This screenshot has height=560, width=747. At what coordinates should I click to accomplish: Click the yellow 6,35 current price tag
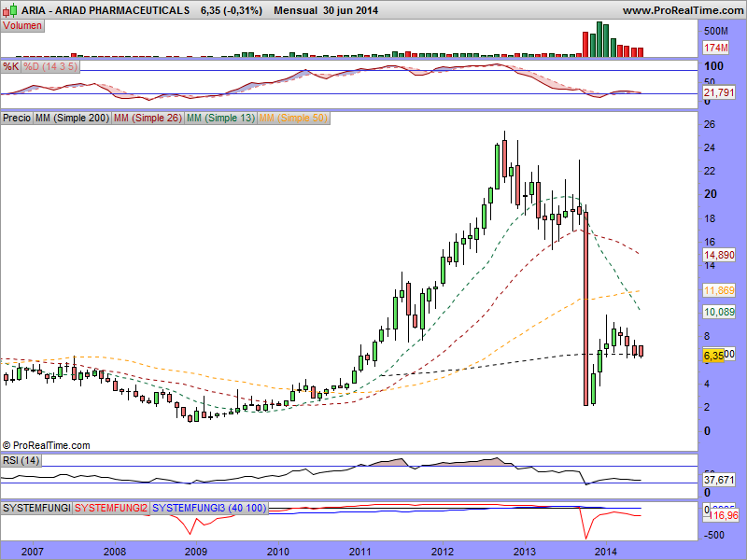point(713,356)
